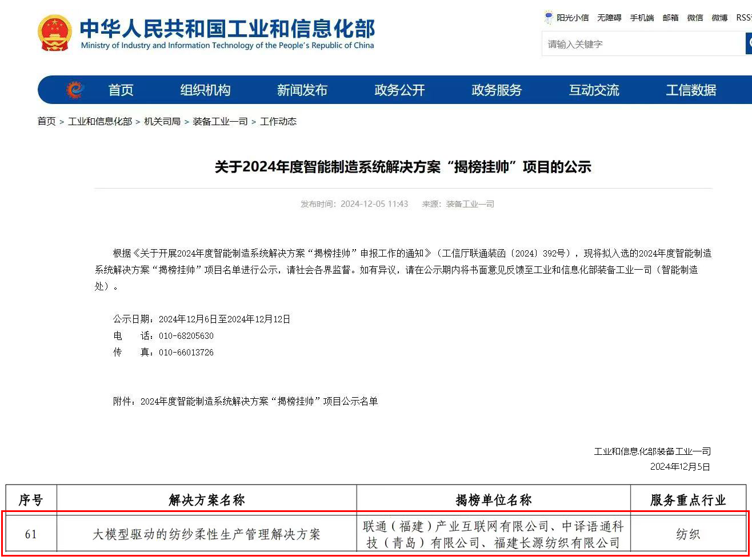
Task: Click the 请输入关键字 search field
Action: click(643, 44)
